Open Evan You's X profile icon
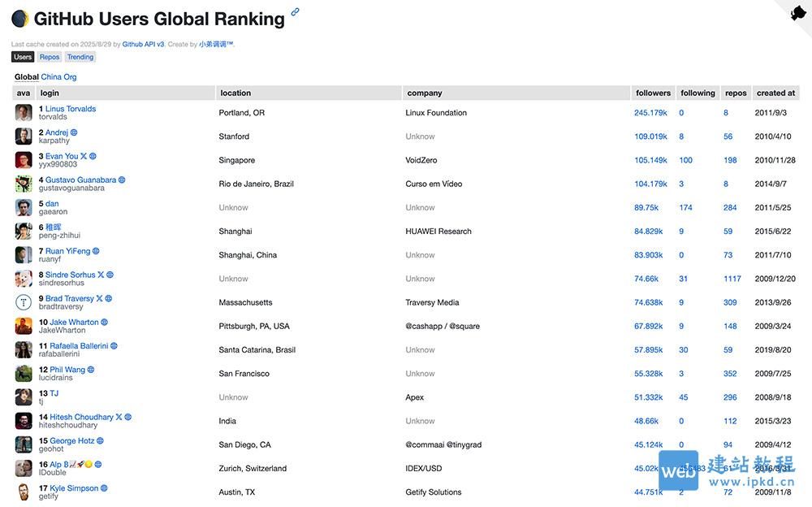The height and width of the screenshot is (507, 812). (x=84, y=156)
